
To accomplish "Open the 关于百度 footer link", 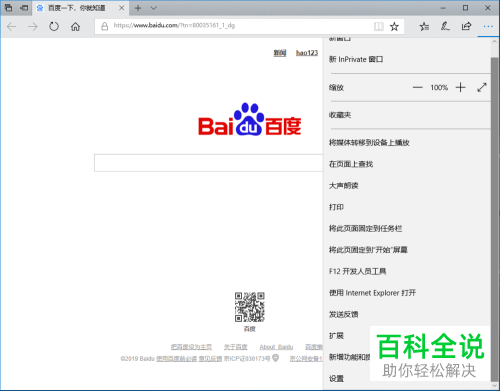I will click(x=236, y=347).
